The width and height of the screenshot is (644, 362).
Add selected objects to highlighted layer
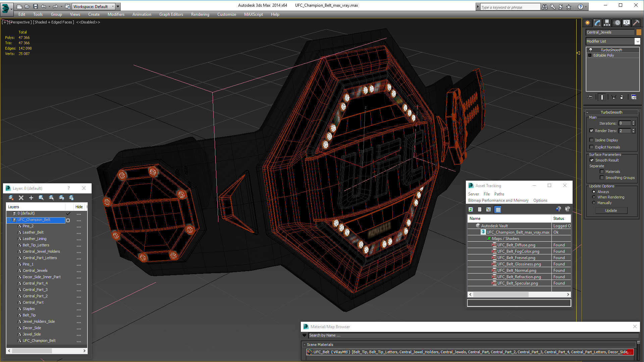[31, 198]
